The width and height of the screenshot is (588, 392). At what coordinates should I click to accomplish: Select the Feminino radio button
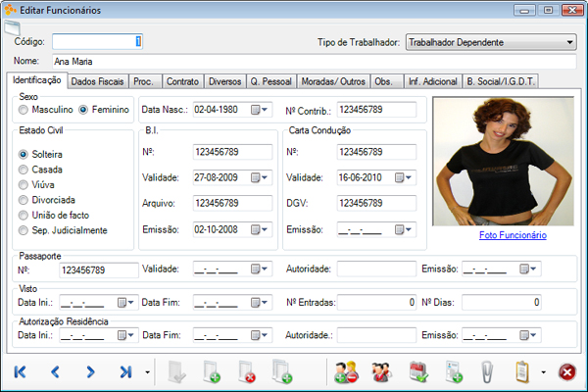point(83,110)
